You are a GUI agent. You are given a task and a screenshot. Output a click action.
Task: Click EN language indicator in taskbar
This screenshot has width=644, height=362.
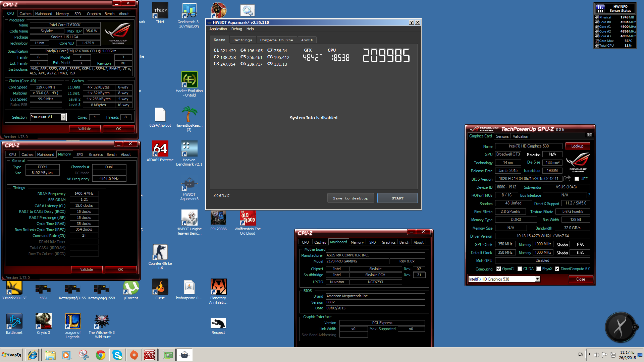581,354
